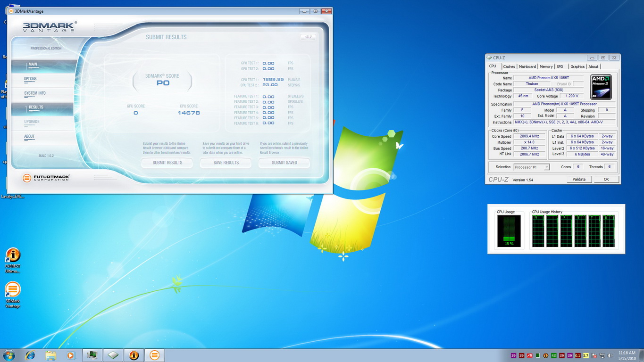Activate the 3DMark Vantage taskbar button

point(155,355)
